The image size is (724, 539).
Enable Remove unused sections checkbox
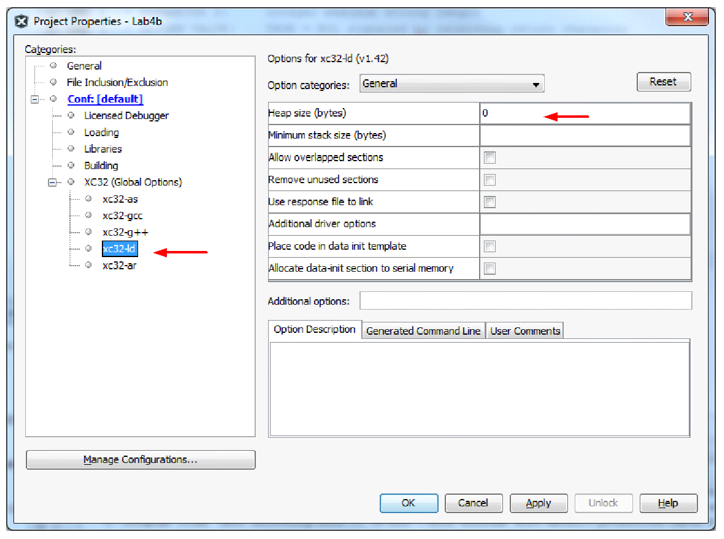click(x=490, y=180)
